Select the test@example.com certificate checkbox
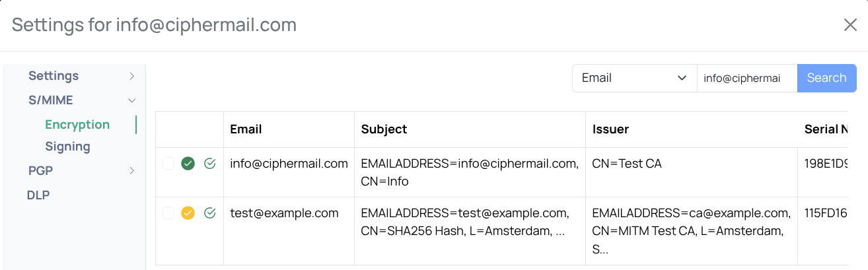 [x=168, y=213]
